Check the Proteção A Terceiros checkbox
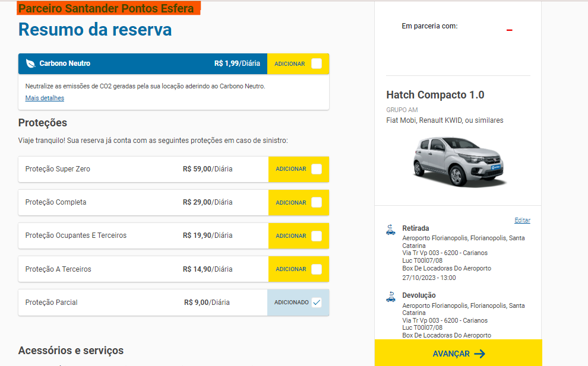588x366 pixels. (x=317, y=269)
